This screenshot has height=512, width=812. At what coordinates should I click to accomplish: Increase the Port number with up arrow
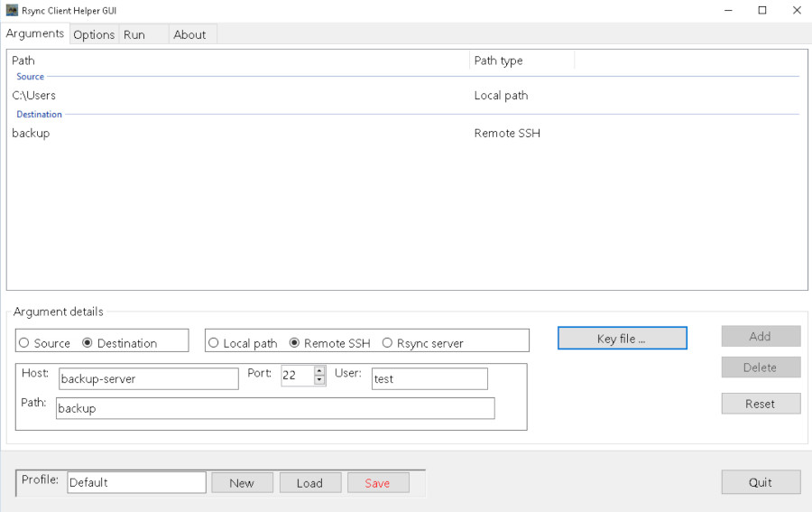pyautogui.click(x=319, y=371)
